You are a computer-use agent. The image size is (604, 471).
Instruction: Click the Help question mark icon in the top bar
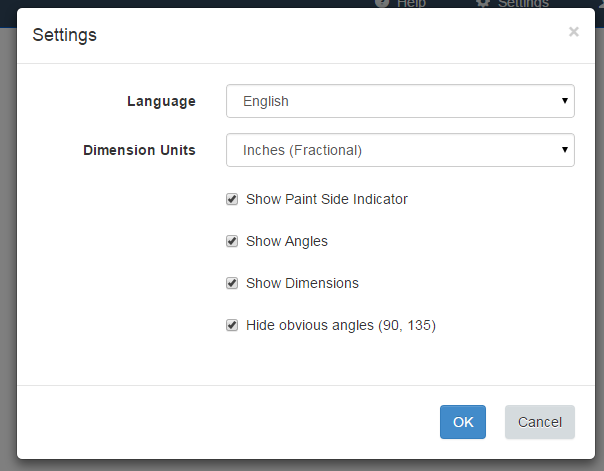382,3
